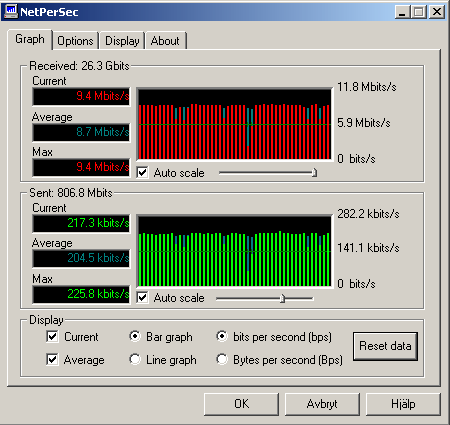Select the Line graph radio button
This screenshot has height=425, width=450.
[x=135, y=359]
